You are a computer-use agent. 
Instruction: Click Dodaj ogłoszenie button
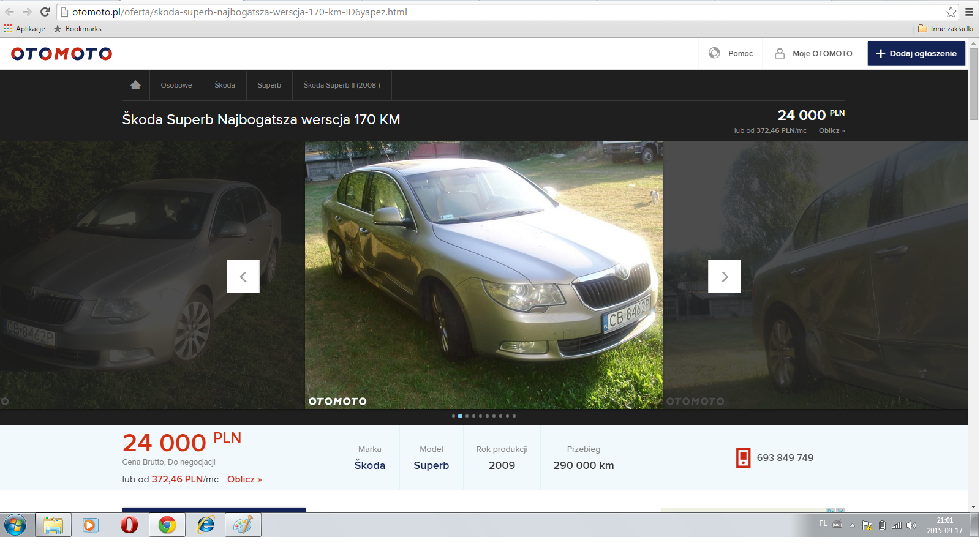pyautogui.click(x=916, y=53)
